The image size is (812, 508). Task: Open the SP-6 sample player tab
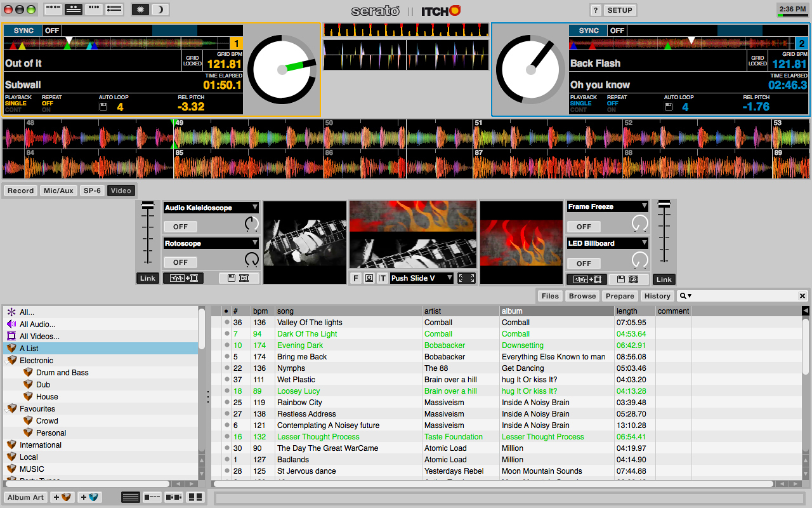(92, 190)
